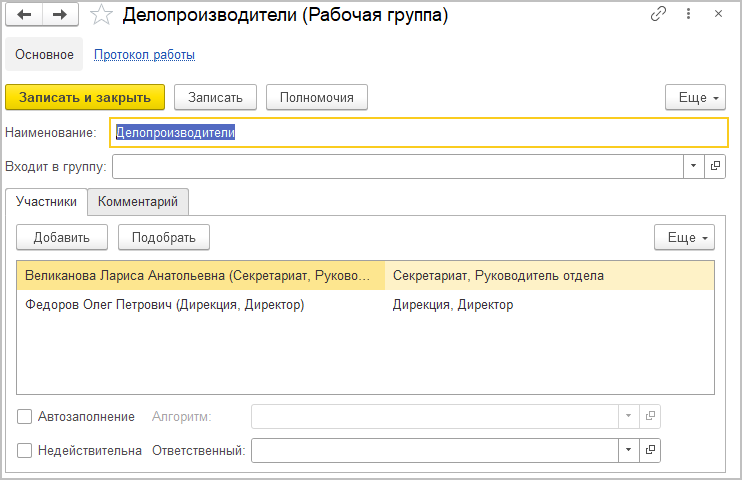
Task: Add this form to favorites star
Action: (x=100, y=15)
